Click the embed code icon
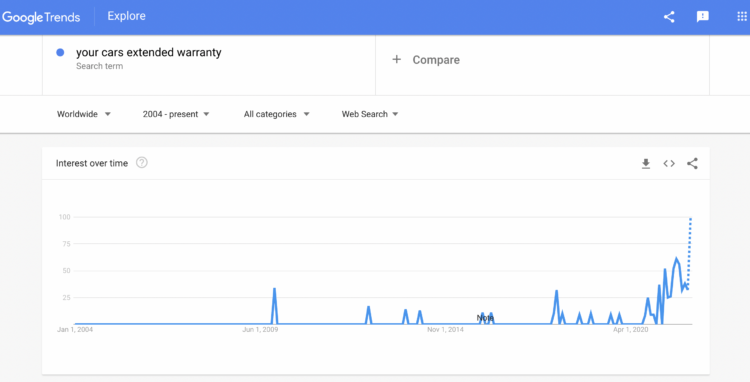750x382 pixels. coord(669,164)
